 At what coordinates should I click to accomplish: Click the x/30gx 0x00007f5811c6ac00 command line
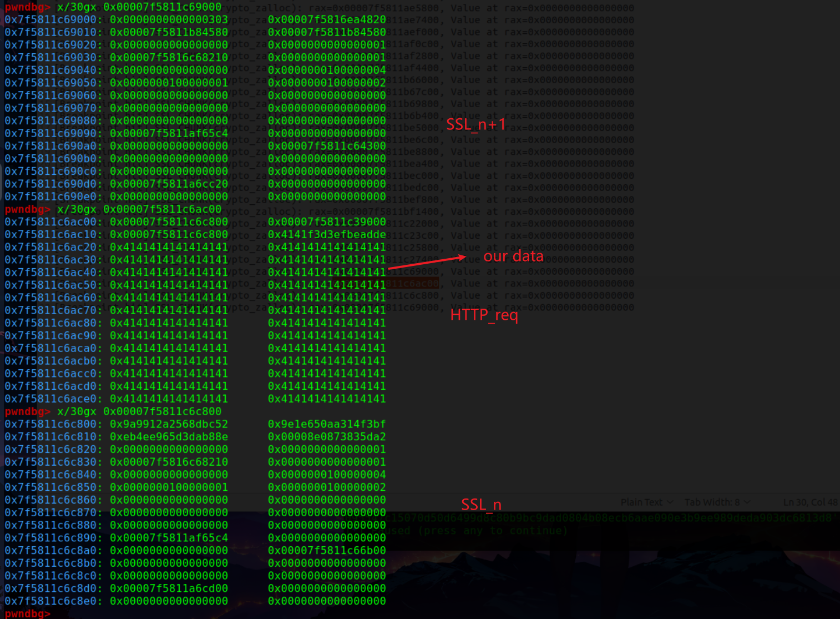click(139, 209)
